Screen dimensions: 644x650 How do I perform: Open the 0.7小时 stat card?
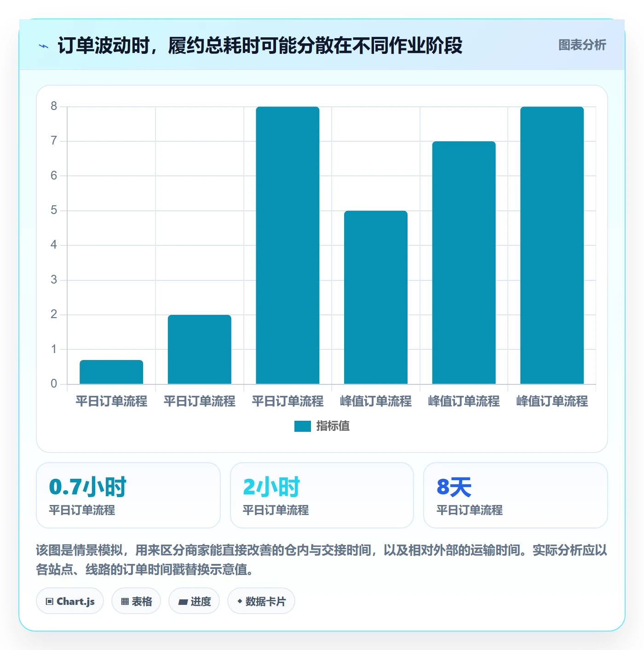pos(128,495)
